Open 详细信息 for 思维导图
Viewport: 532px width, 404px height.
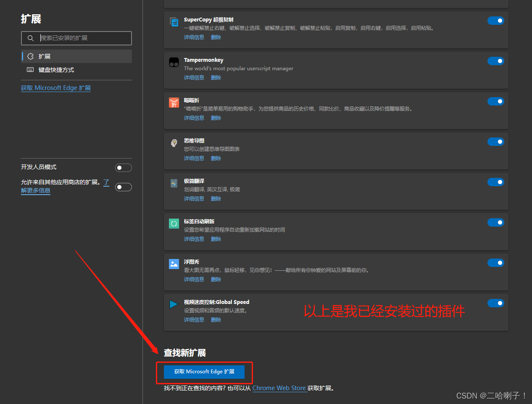194,158
